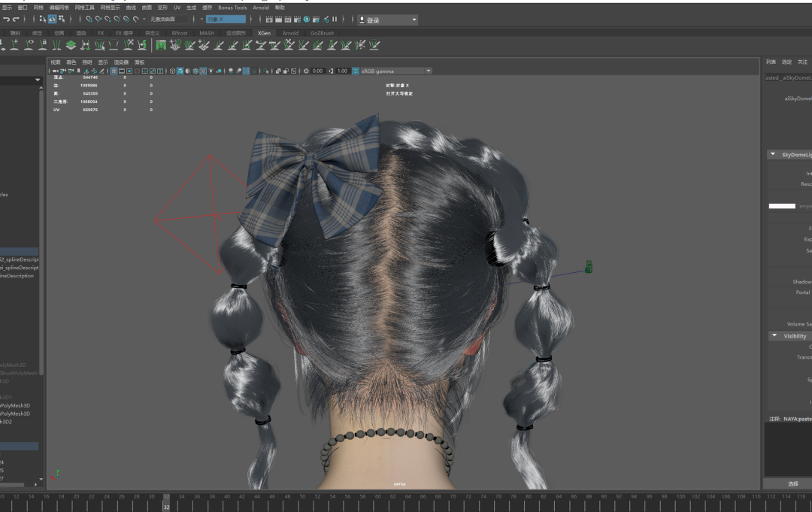Switch to the GoZBrush shelf tab
Screen dimensions: 812x512
click(x=322, y=32)
